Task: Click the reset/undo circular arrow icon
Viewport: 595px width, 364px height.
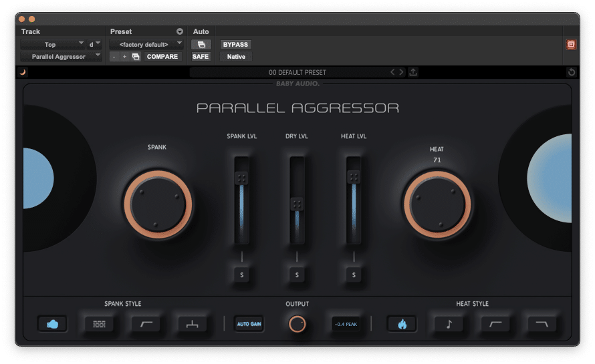Action: tap(572, 72)
